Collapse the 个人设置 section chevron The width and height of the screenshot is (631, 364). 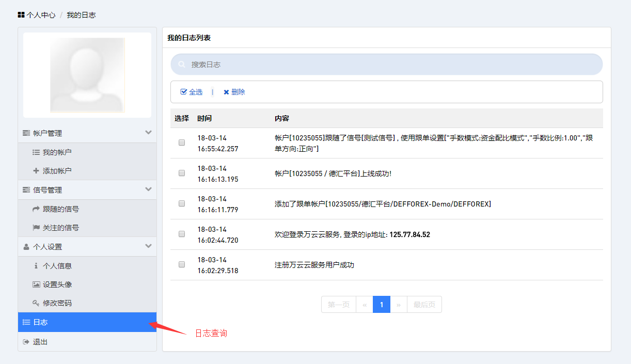149,246
